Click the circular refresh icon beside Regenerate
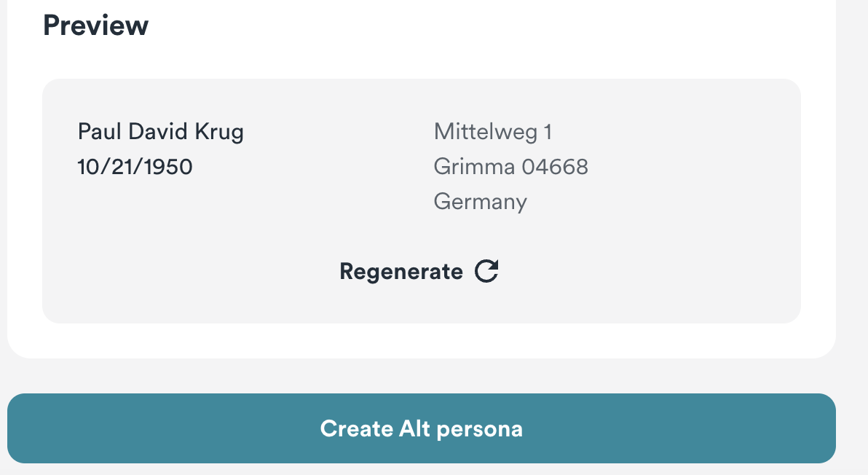868x475 pixels. 486,270
